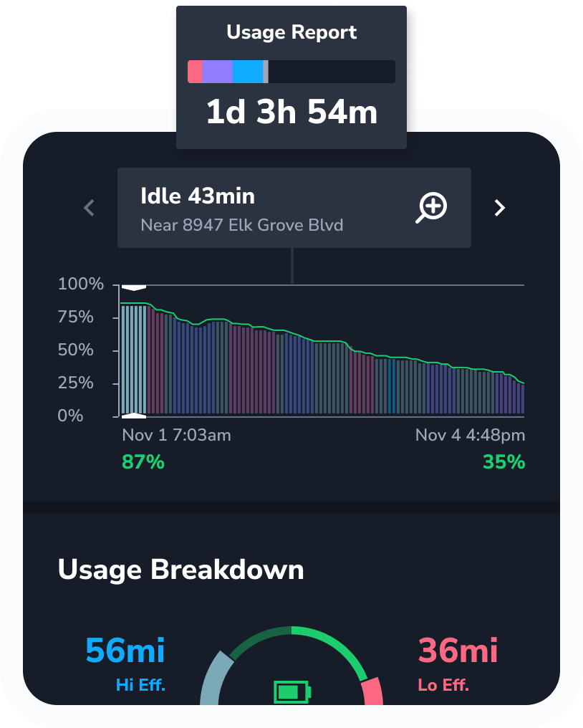Viewport: 583px width, 728px height.
Task: Click the purple segment of usage bar
Action: click(x=217, y=72)
